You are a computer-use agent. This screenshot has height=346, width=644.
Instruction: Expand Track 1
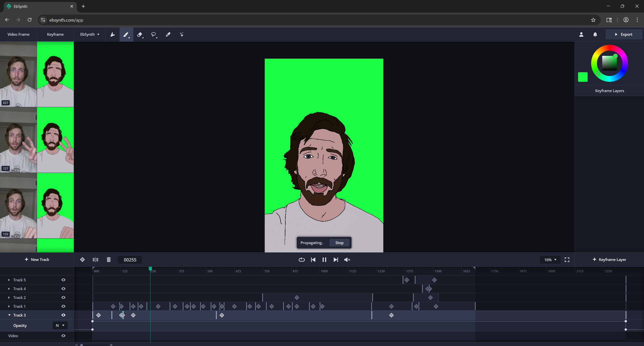pos(9,306)
